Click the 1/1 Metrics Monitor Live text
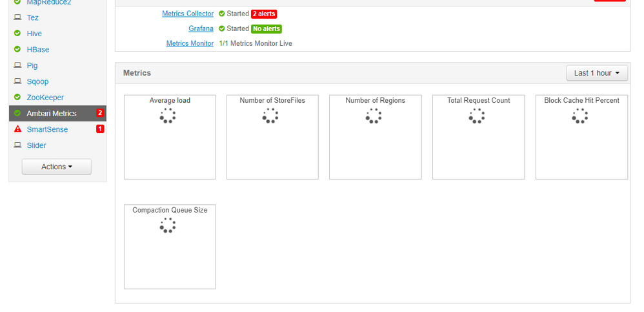 point(256,43)
